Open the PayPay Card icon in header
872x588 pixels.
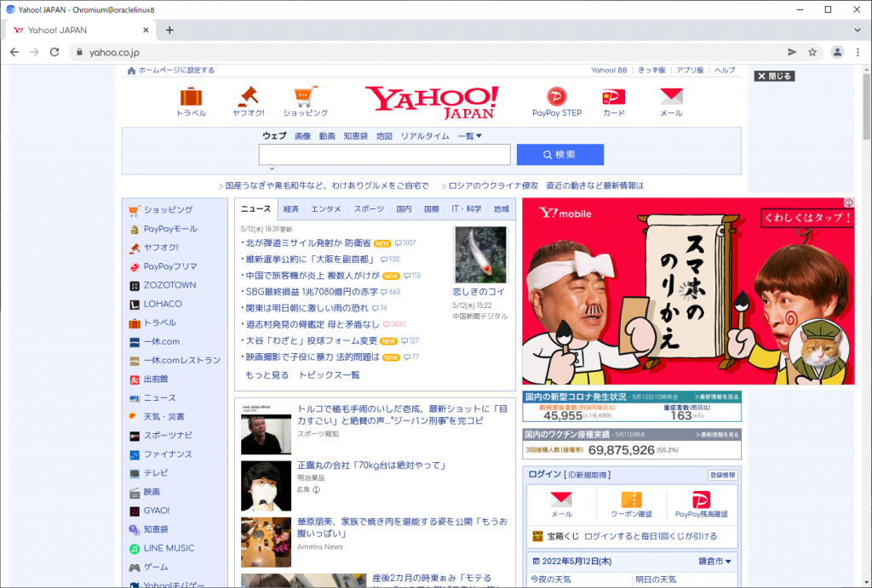click(614, 97)
